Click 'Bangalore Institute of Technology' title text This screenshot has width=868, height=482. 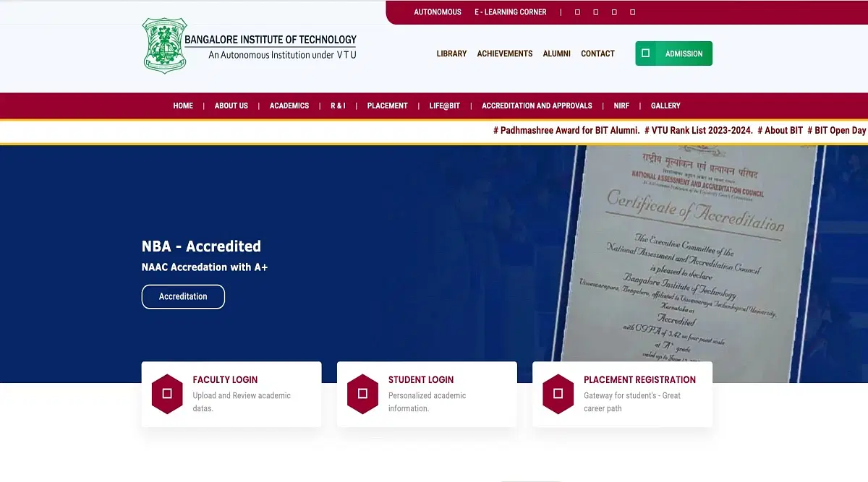(x=271, y=40)
